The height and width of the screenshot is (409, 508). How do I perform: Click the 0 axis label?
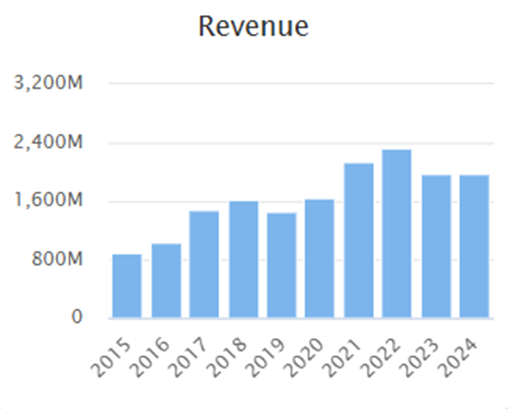click(x=77, y=317)
